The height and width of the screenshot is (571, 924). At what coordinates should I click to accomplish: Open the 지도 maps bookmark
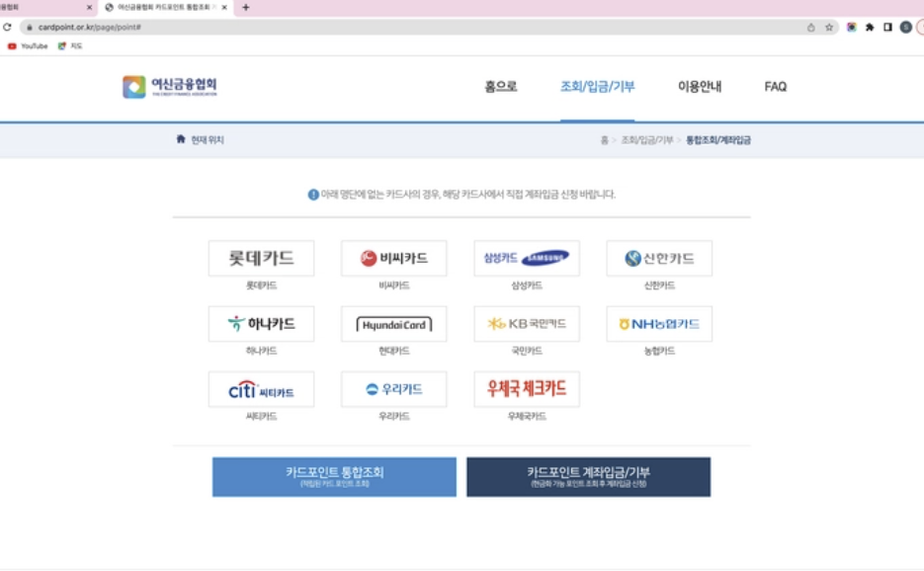pos(70,46)
